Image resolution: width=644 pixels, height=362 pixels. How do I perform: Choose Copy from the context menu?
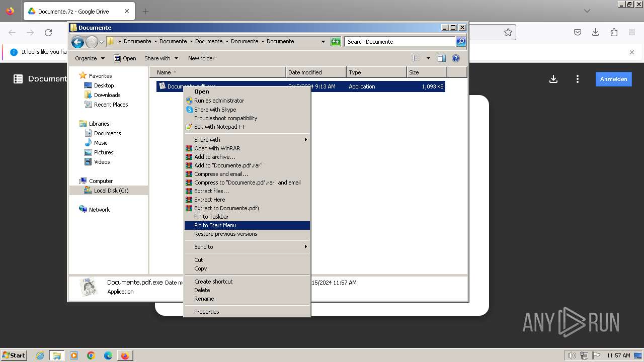click(x=247, y=268)
